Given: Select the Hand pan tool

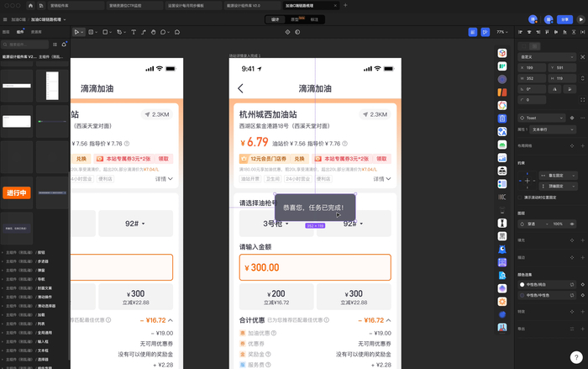Looking at the screenshot, I should pos(152,32).
